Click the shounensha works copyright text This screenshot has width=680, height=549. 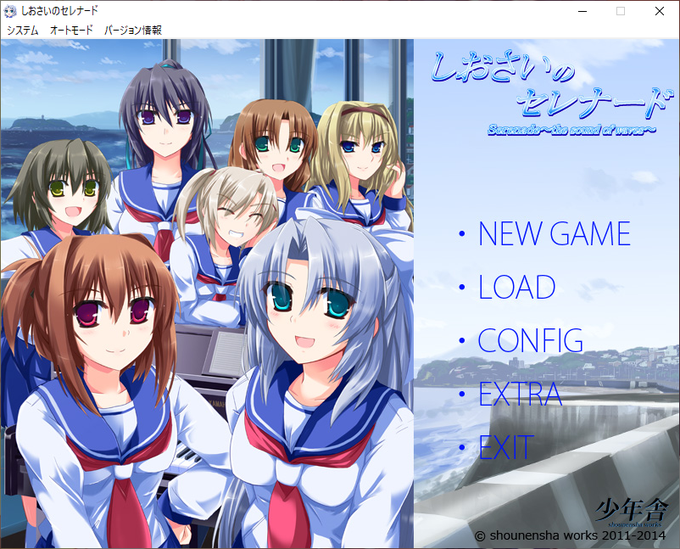pyautogui.click(x=570, y=536)
